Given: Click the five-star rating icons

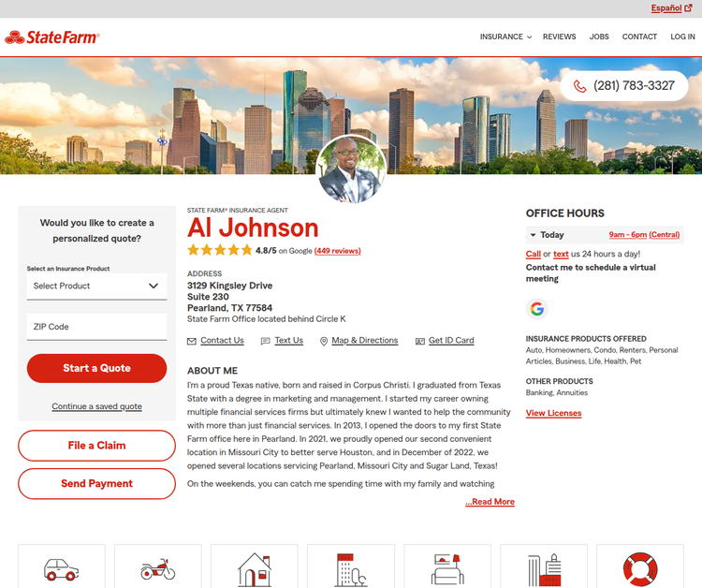Looking at the screenshot, I should tap(220, 250).
